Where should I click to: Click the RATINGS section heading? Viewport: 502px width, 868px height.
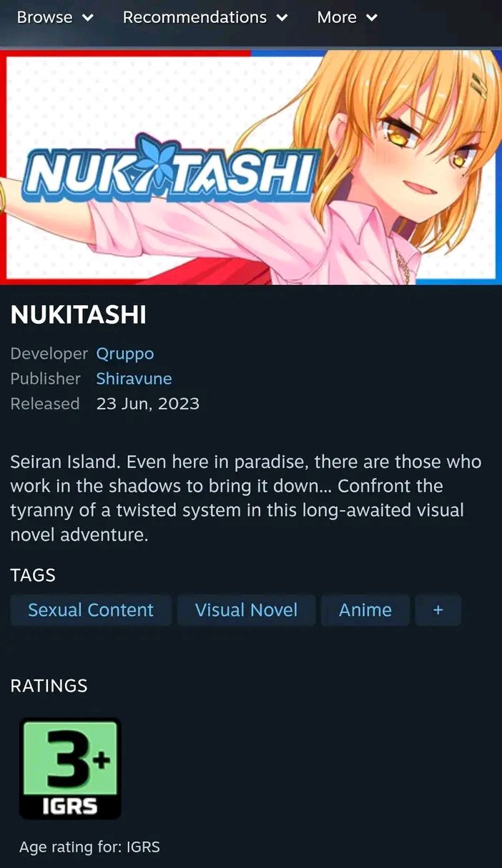coord(49,686)
